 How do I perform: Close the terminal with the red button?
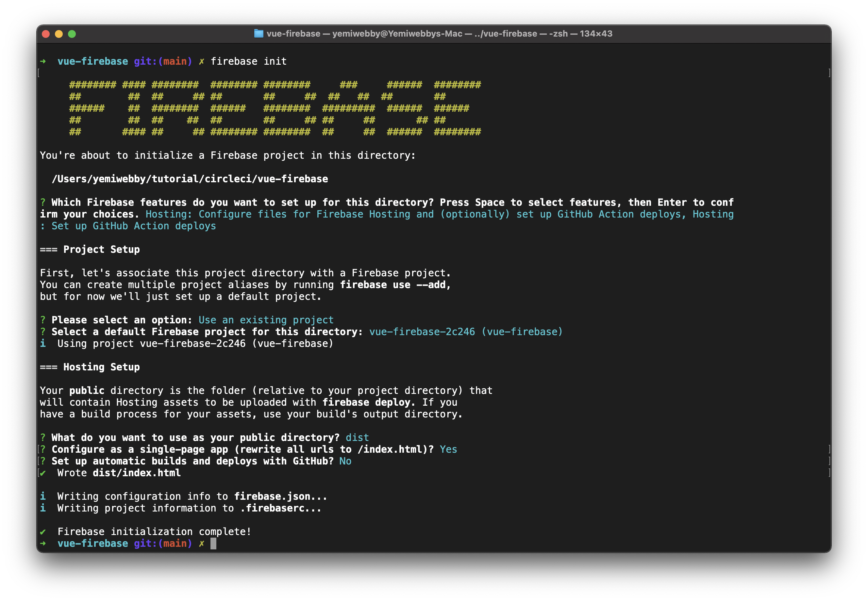tap(46, 34)
